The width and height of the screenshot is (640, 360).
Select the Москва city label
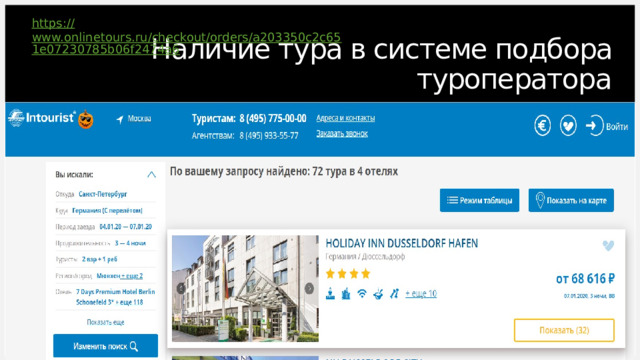139,118
